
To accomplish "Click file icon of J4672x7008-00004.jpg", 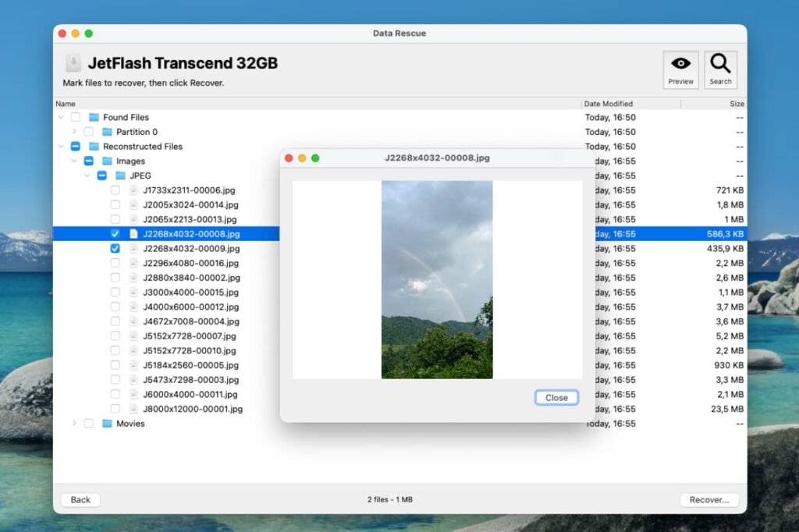I will click(133, 321).
